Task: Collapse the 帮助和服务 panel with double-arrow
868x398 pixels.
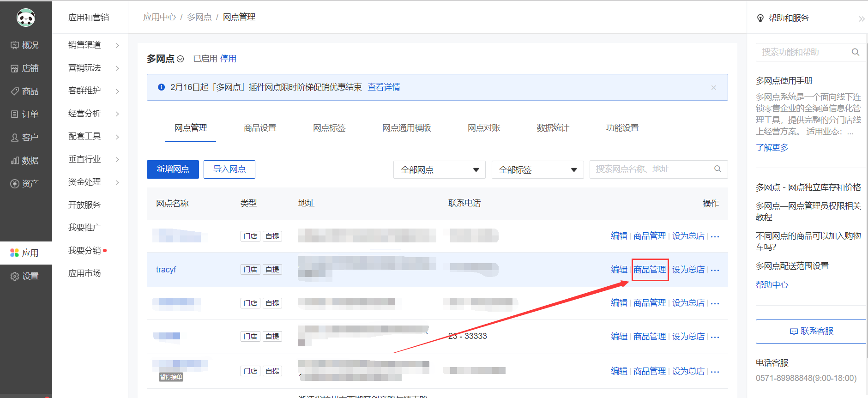Action: [862, 18]
